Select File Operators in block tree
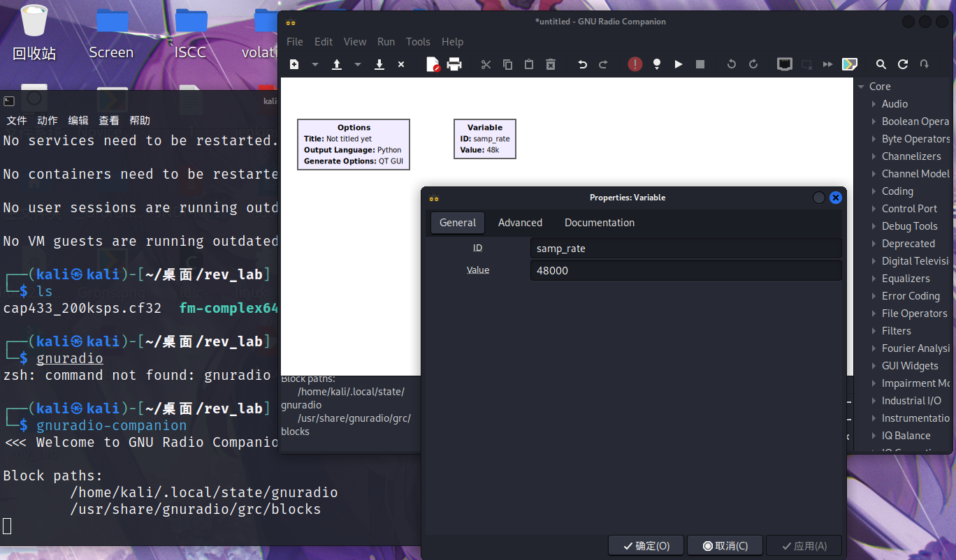The image size is (956, 560). coord(915,314)
